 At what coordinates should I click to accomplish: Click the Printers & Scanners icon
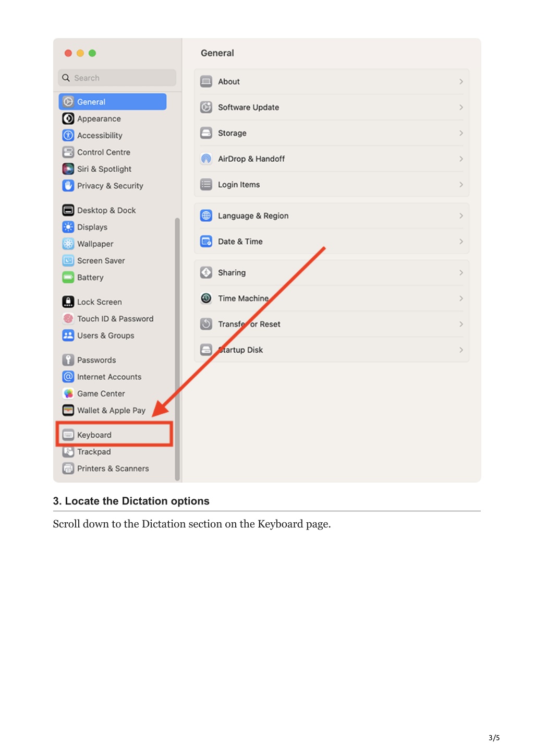68,469
